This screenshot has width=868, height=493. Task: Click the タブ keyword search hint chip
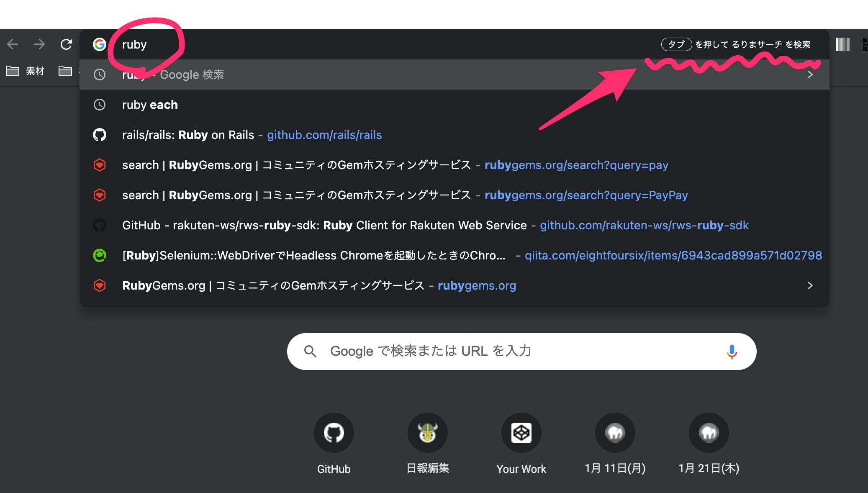tap(676, 44)
